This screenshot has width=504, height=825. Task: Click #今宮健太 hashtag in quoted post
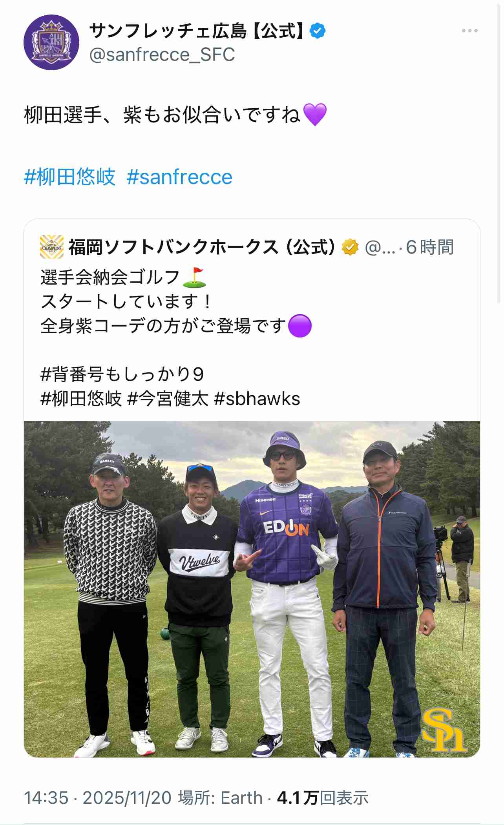pos(168,399)
